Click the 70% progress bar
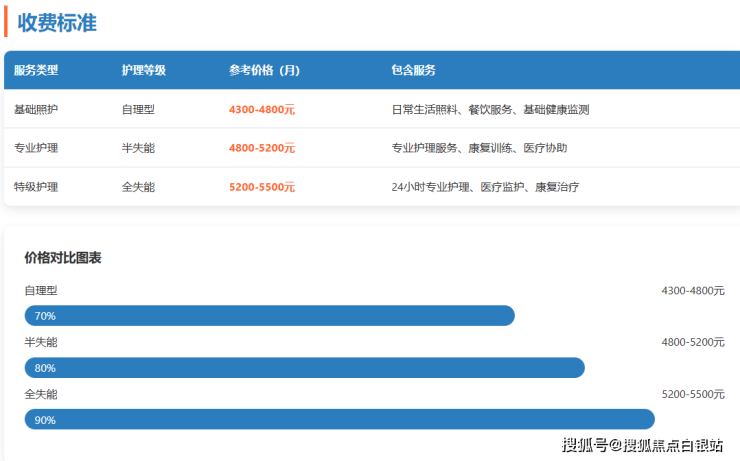 click(269, 316)
